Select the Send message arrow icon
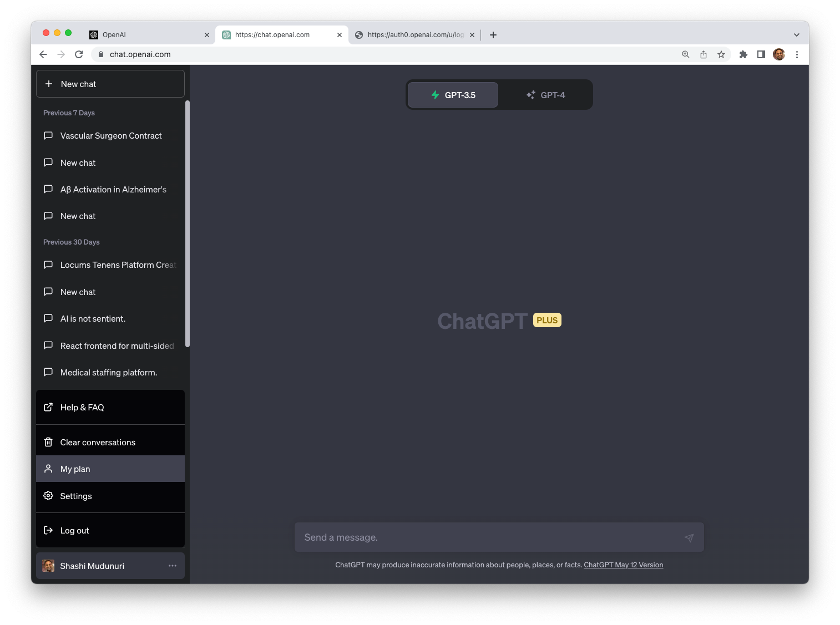 point(689,537)
